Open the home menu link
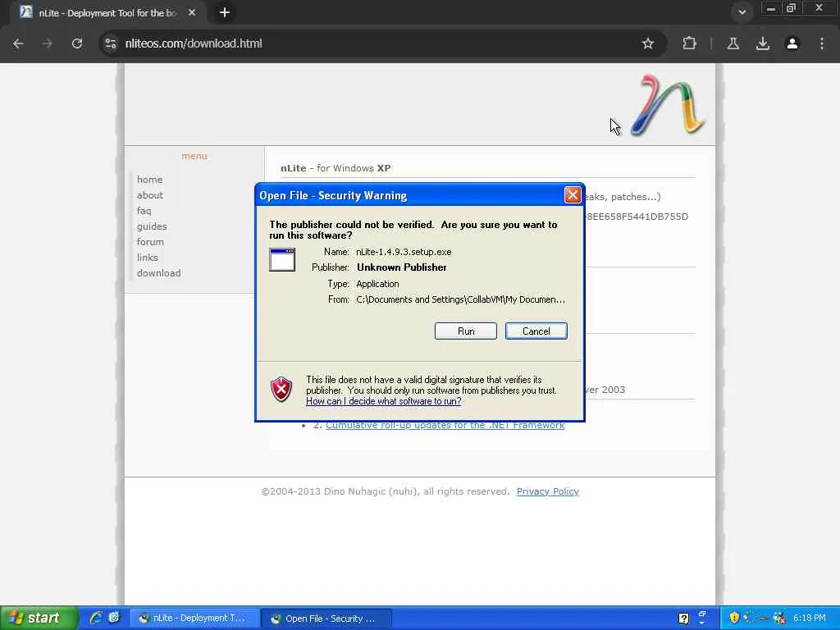Viewport: 840px width, 630px height. [x=149, y=180]
